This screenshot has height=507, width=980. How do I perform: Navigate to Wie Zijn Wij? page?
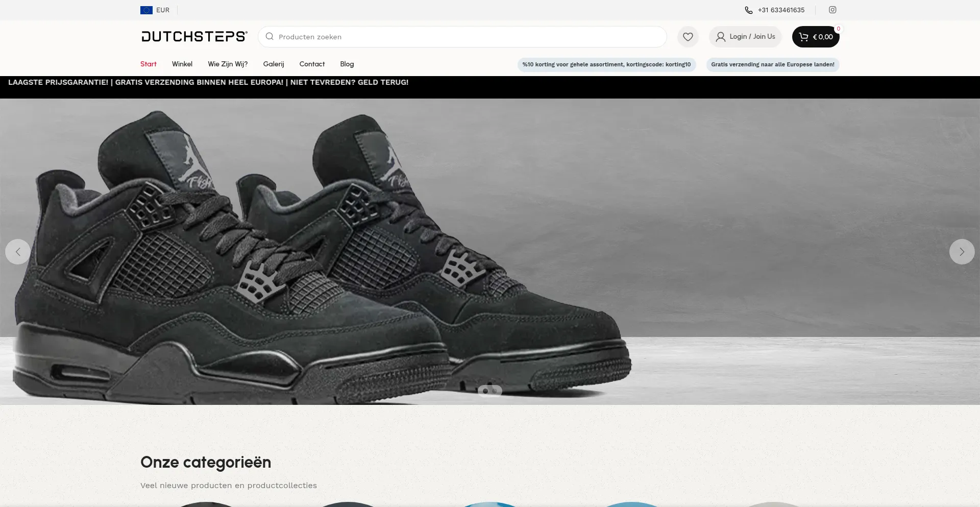click(x=228, y=64)
